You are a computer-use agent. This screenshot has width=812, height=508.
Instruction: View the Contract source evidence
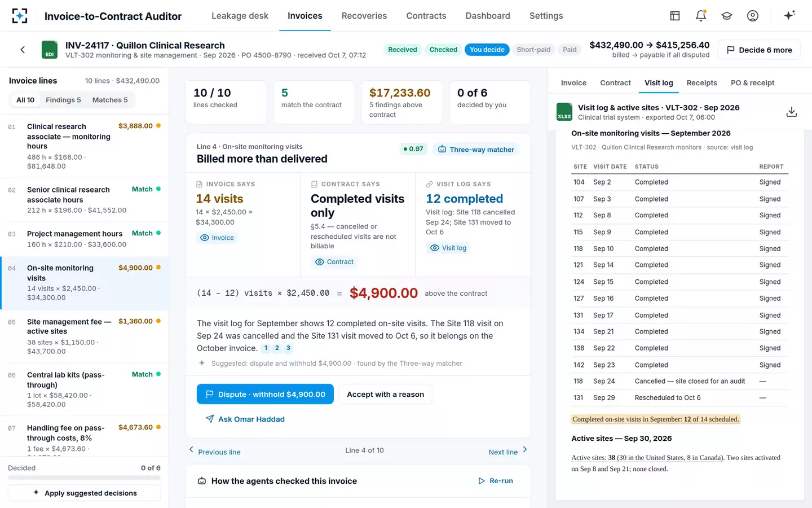[334, 262]
